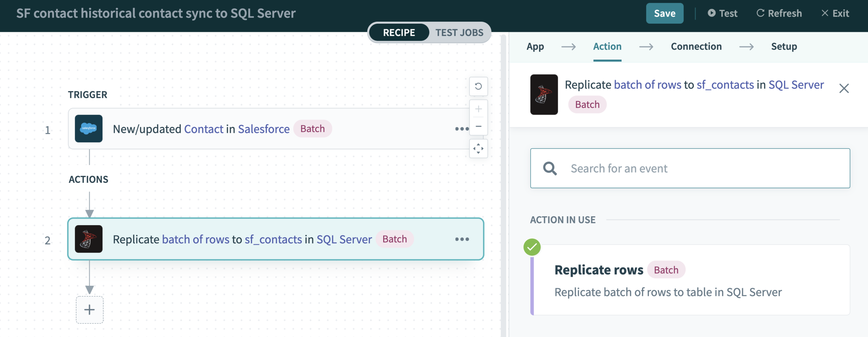Click the search magnifier icon
Image resolution: width=868 pixels, height=337 pixels.
pyautogui.click(x=550, y=168)
